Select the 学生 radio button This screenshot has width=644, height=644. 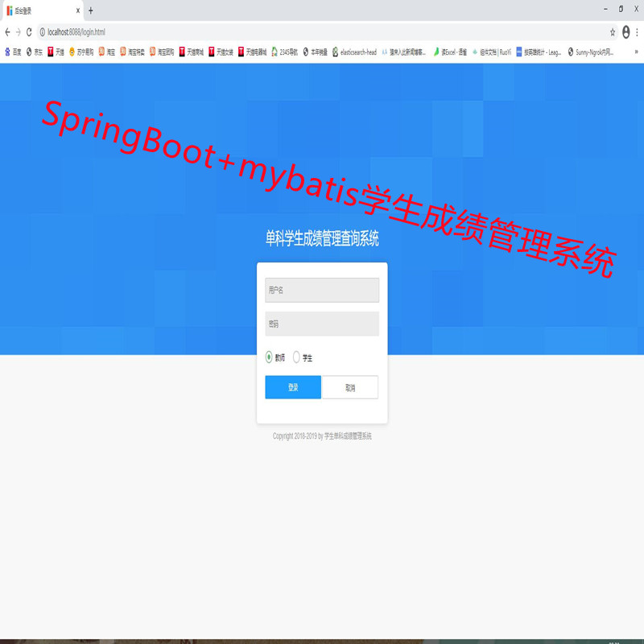tap(296, 357)
